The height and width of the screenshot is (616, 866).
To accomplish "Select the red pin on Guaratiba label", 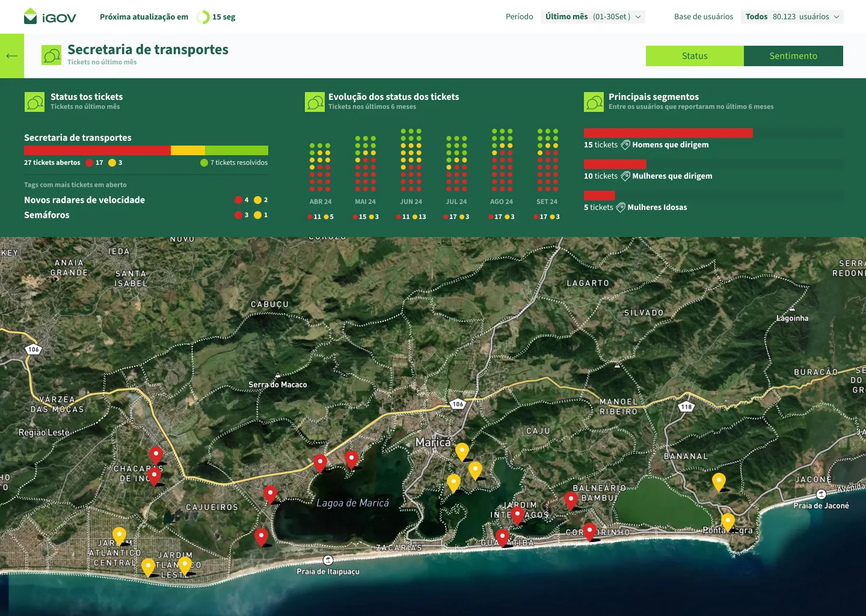I will click(x=502, y=538).
